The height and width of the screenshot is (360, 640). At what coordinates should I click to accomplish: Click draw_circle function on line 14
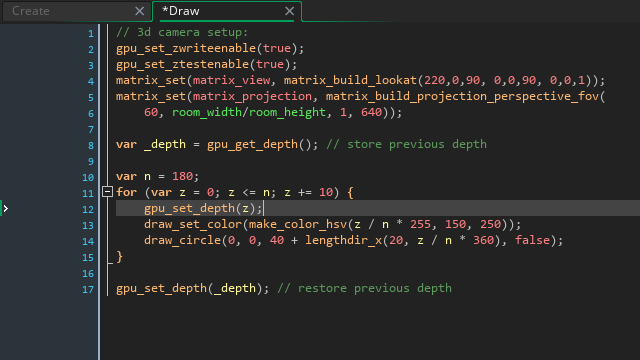point(182,240)
